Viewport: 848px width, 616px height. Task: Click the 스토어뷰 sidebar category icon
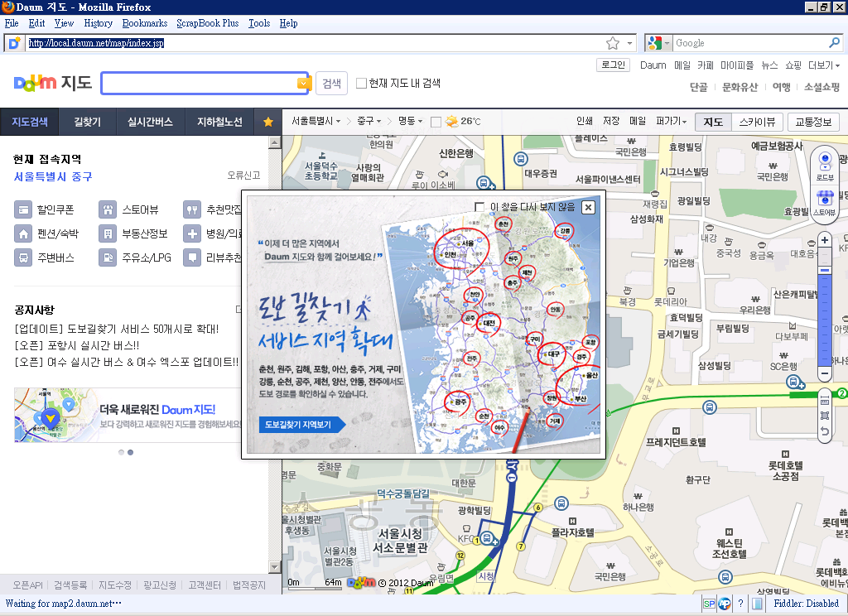tap(108, 209)
